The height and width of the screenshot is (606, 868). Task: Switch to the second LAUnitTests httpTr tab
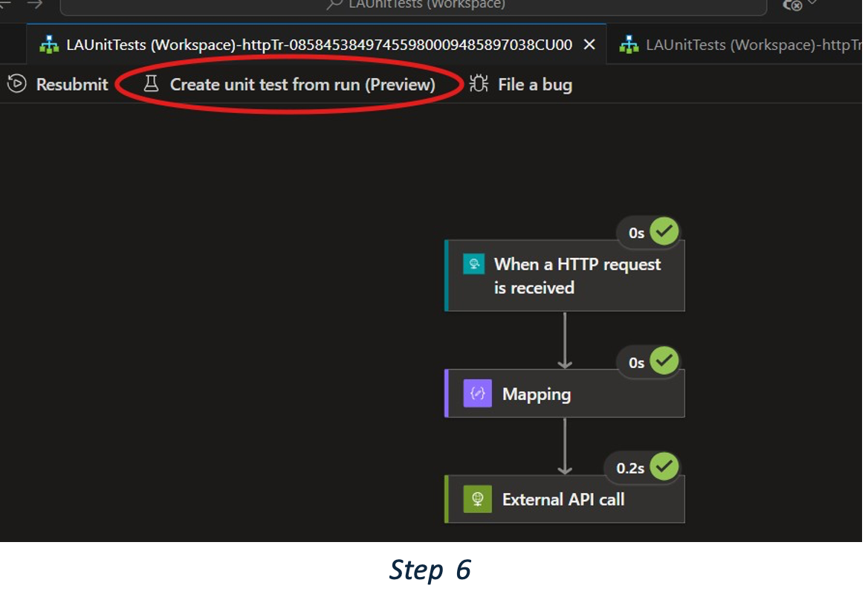(743, 45)
